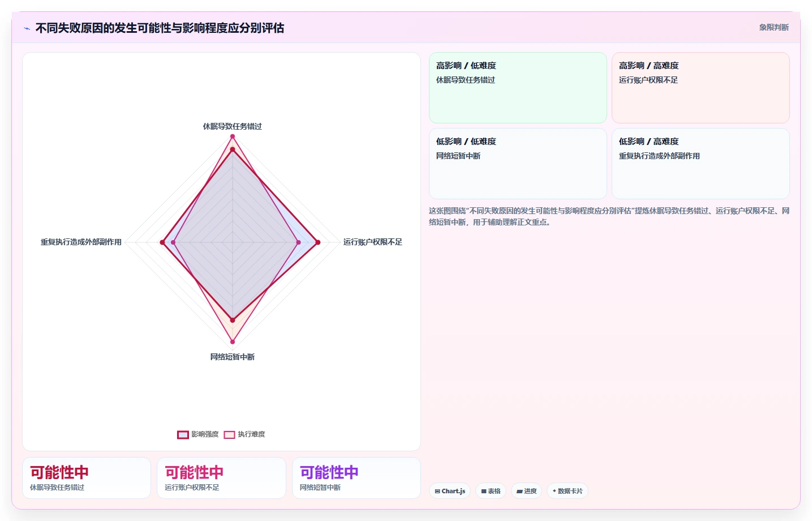Select the 数据卡片 tag chip
Viewport: 812px width, 521px height.
pos(567,491)
